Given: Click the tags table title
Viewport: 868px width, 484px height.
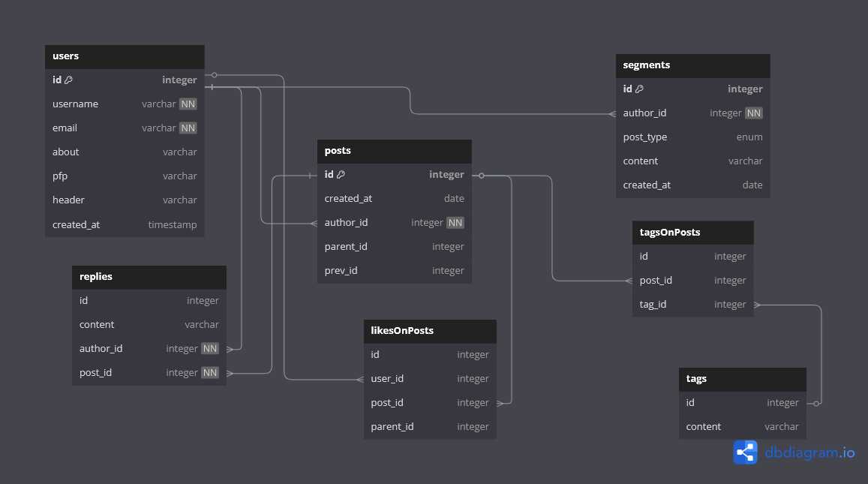Looking at the screenshot, I should (x=696, y=379).
